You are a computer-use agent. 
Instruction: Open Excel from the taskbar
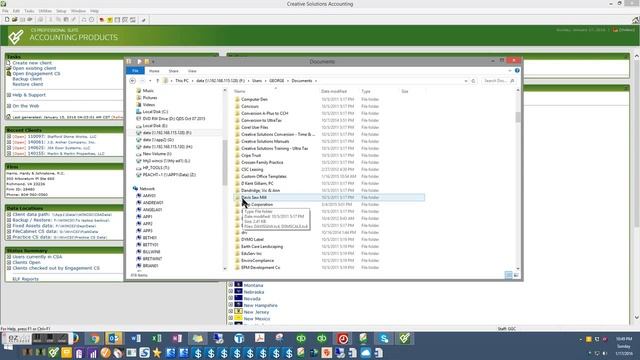157,338
